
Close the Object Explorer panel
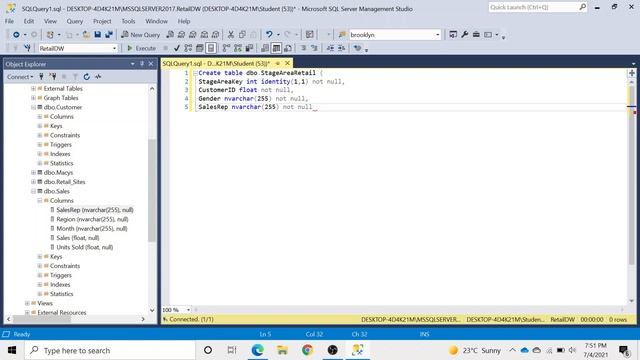[151, 64]
